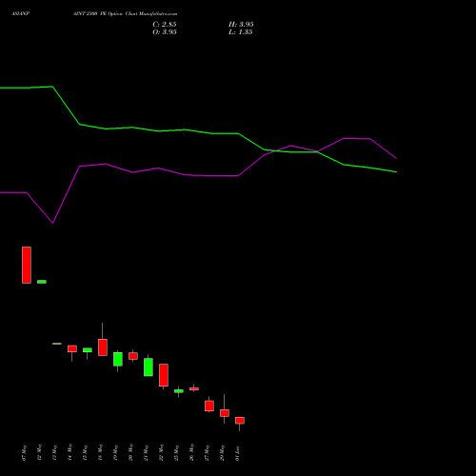The image size is (476, 476).
Task: Click the 29 May date label
Action: click(222, 453)
